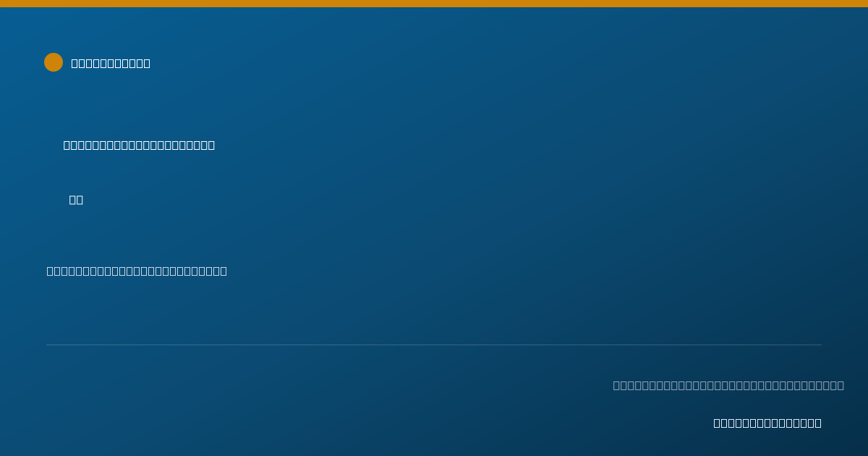Click the first glyph of the white footer line
The width and height of the screenshot is (868, 456).
717,423
